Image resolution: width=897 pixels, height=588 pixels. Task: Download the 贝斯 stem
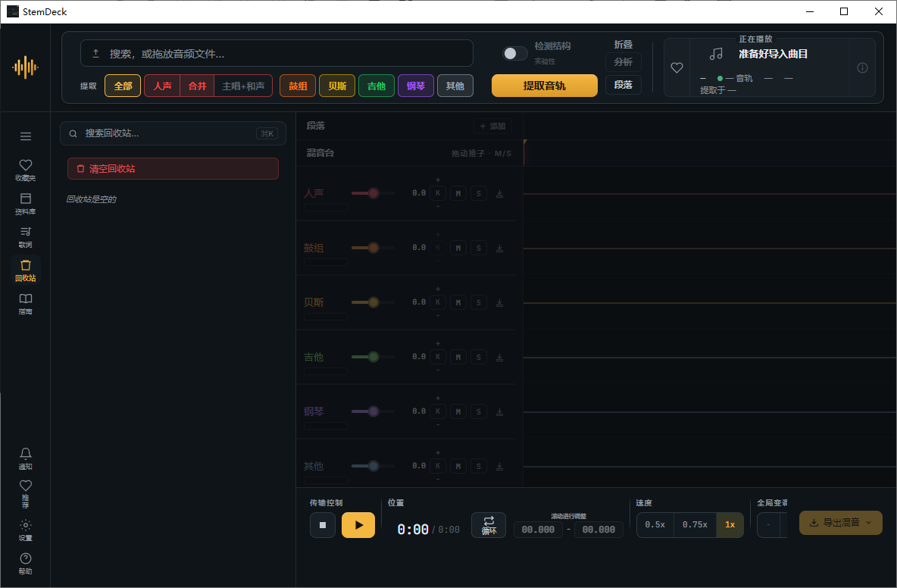499,302
